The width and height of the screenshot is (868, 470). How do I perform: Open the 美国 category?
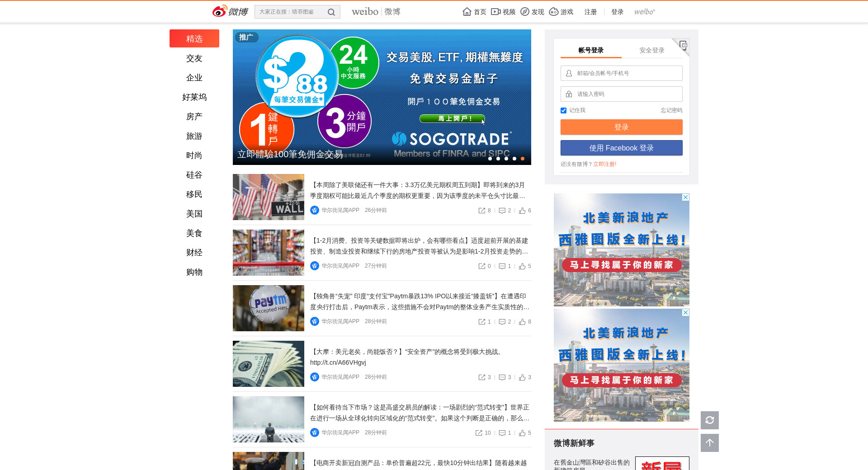click(194, 214)
